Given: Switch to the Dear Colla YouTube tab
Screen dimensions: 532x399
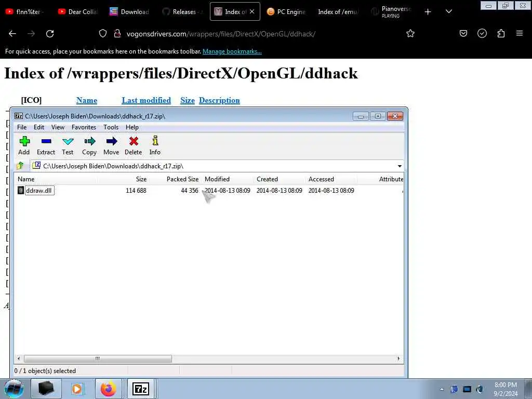Looking at the screenshot, I should pyautogui.click(x=79, y=11).
